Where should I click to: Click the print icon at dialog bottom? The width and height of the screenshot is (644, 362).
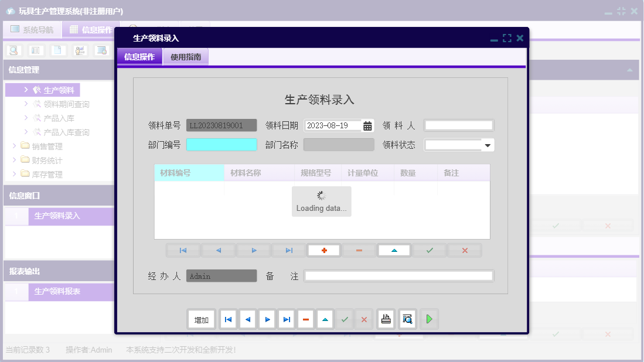386,319
